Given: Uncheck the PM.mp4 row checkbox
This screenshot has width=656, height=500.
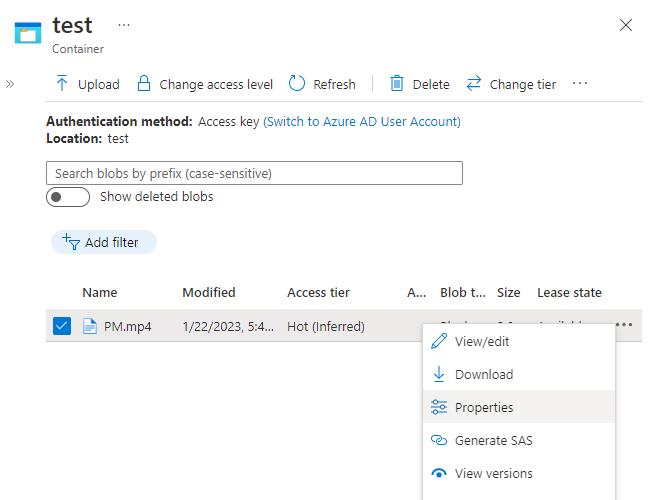Looking at the screenshot, I should coord(62,326).
